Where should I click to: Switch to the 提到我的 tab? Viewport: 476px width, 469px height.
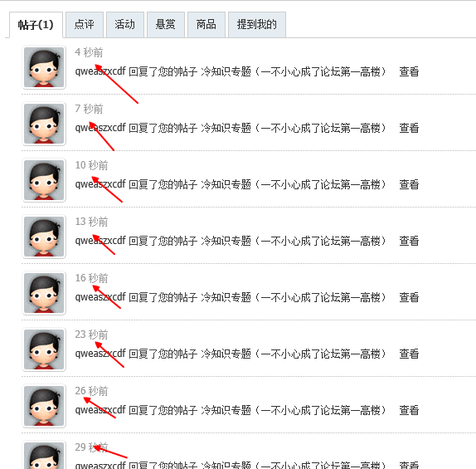(x=257, y=25)
